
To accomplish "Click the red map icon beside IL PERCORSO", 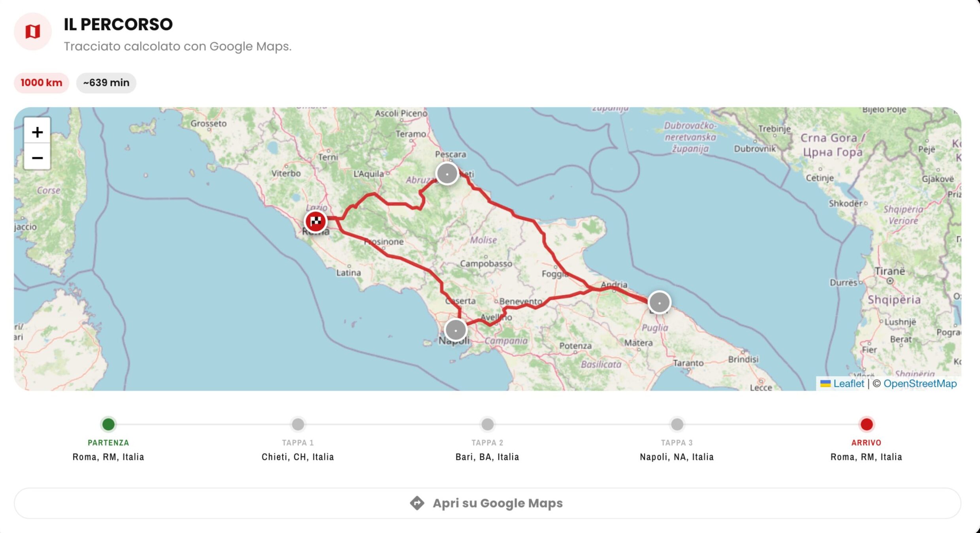I will pos(33,31).
